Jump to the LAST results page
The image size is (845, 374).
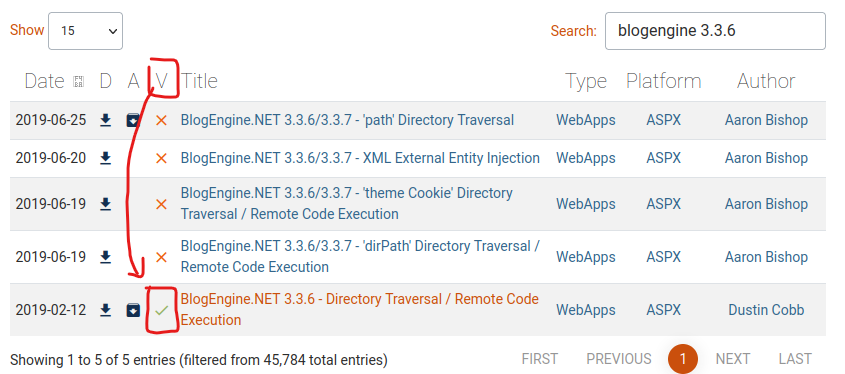795,359
